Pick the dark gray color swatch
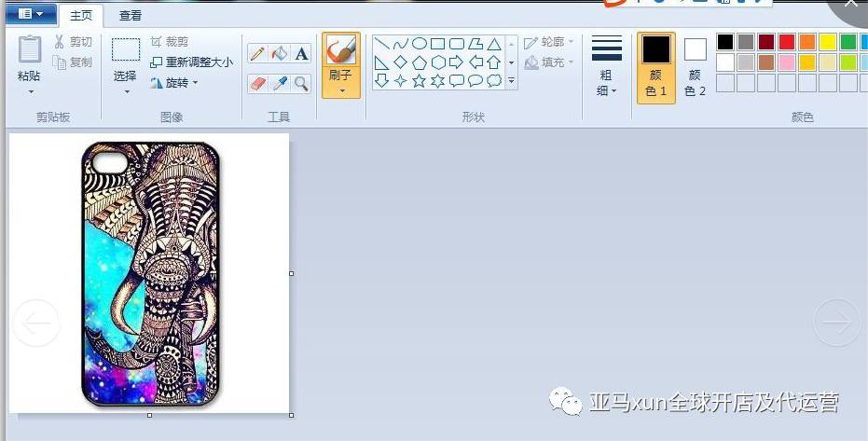The height and width of the screenshot is (441, 868). (746, 42)
